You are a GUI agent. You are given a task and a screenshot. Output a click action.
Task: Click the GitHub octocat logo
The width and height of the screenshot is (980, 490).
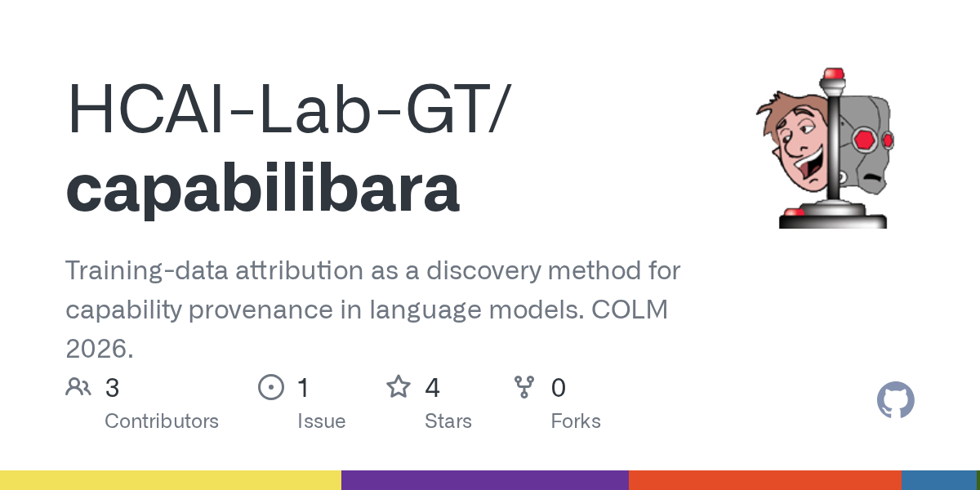pos(896,401)
